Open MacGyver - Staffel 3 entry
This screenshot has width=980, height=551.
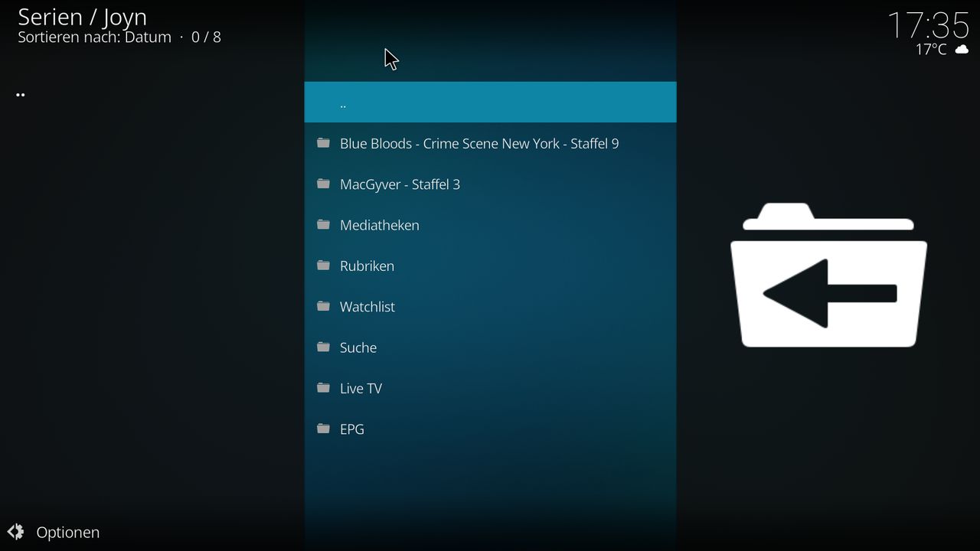(x=490, y=184)
